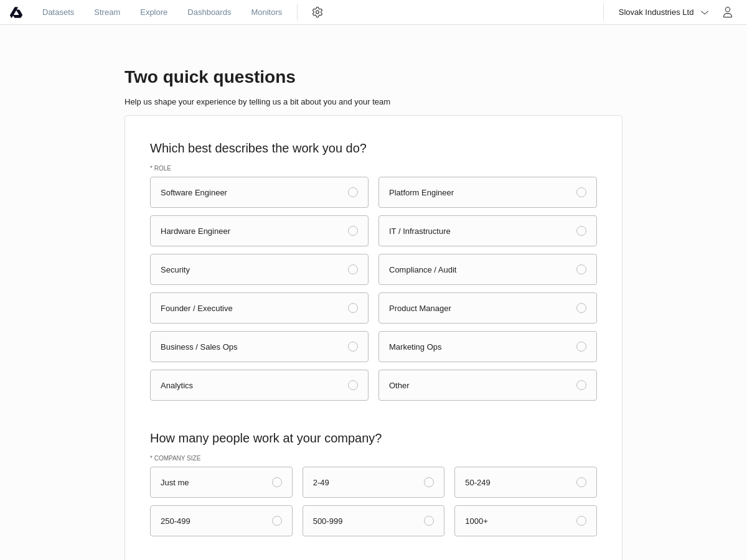
Task: Select Just me company size
Action: coord(221,482)
